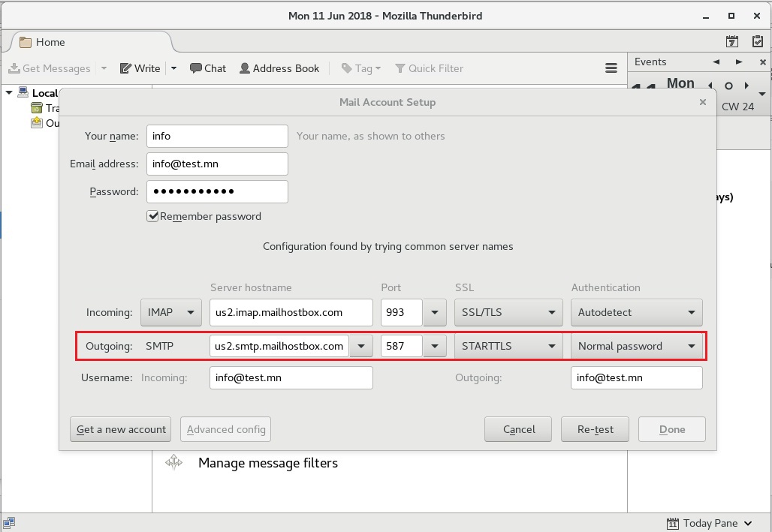Toggle the Today Pane button

tap(709, 523)
